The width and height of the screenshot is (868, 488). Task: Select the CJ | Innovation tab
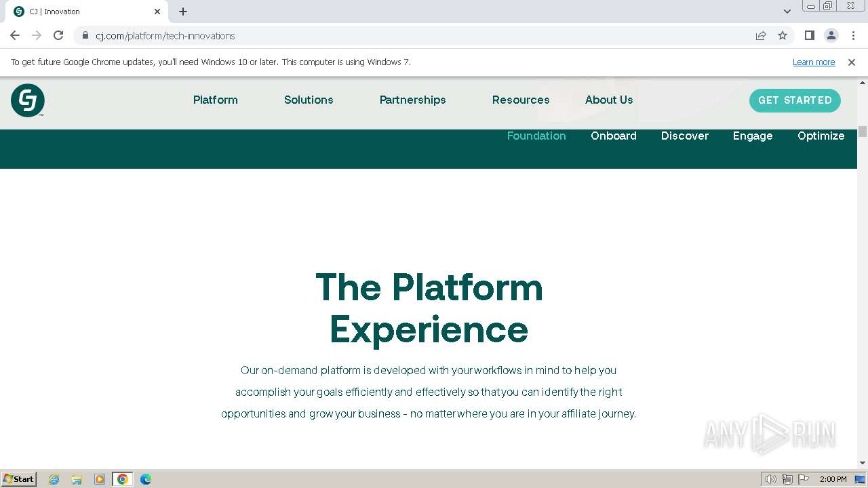tap(87, 12)
